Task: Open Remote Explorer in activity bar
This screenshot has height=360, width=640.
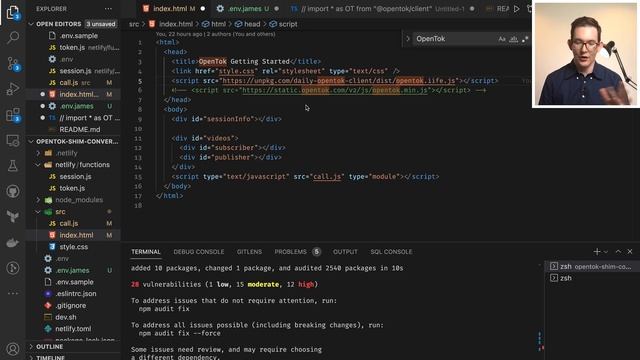Action: (x=13, y=140)
